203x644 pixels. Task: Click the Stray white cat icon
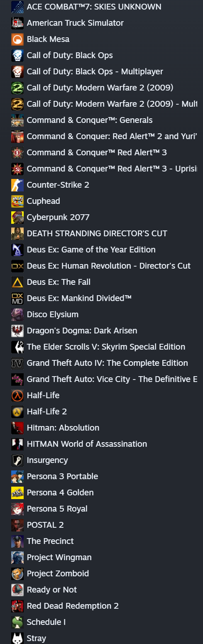(17, 638)
